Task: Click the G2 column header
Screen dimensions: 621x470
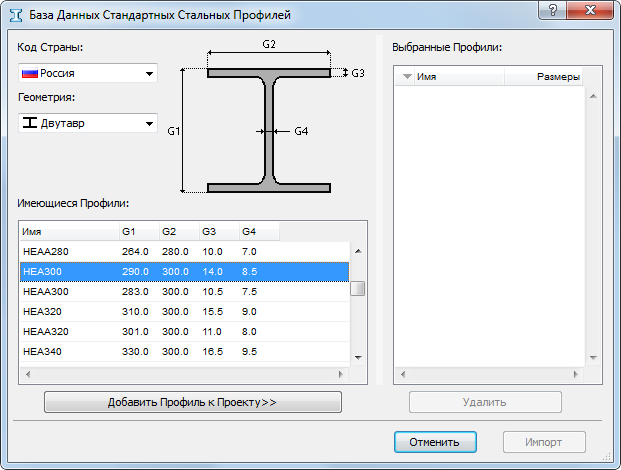Action: pyautogui.click(x=179, y=232)
